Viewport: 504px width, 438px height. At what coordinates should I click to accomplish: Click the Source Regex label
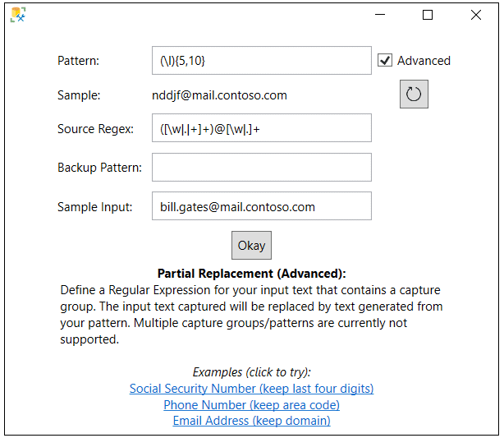[95, 129]
